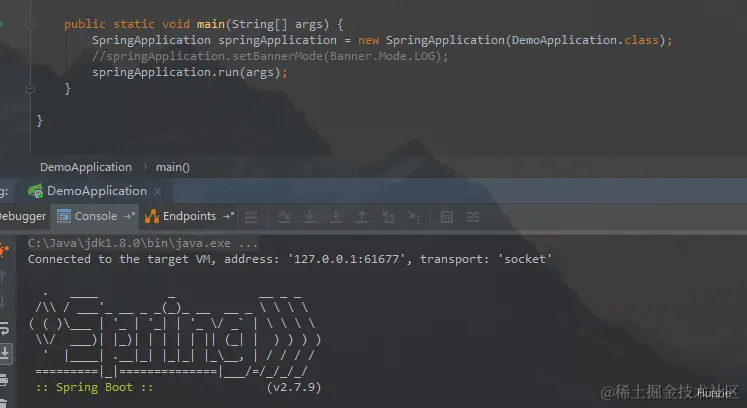This screenshot has width=747, height=408.
Task: Click the Run to Cursor icon
Action: coord(414,217)
